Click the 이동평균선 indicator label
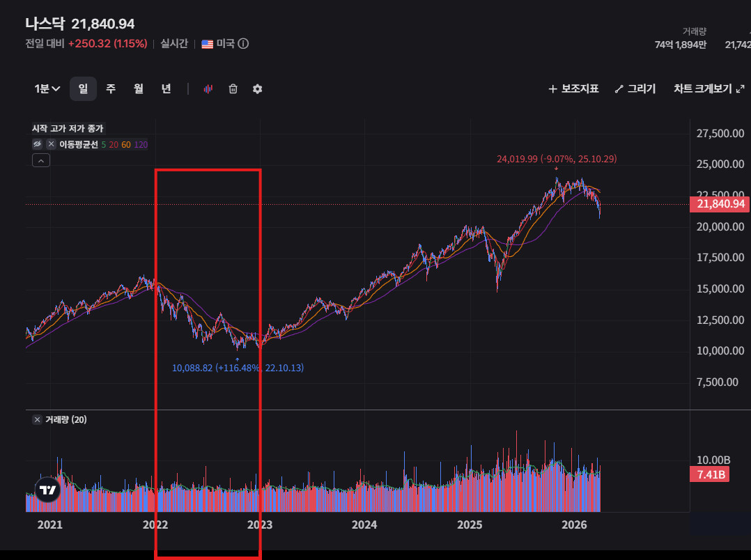This screenshot has height=560, width=751. click(x=79, y=145)
